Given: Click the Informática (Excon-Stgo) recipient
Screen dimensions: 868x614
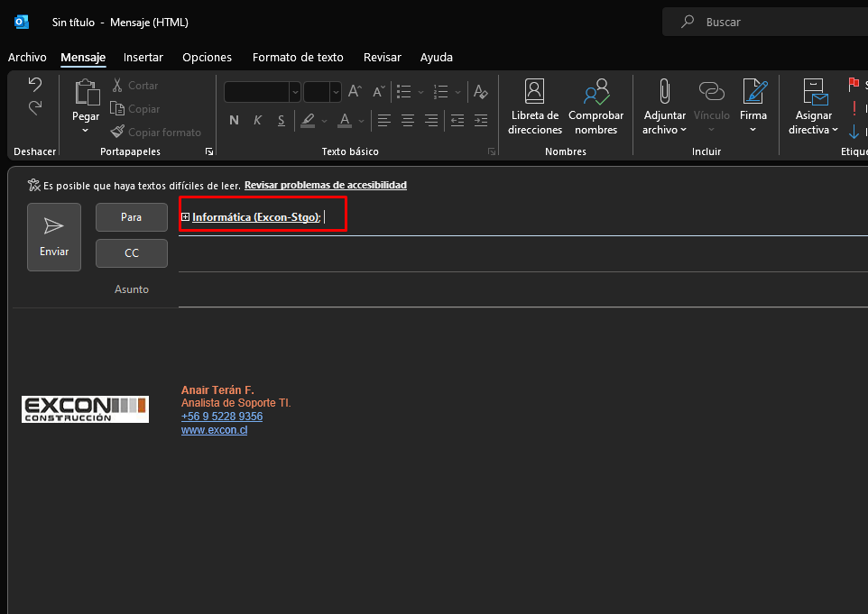Looking at the screenshot, I should (255, 217).
